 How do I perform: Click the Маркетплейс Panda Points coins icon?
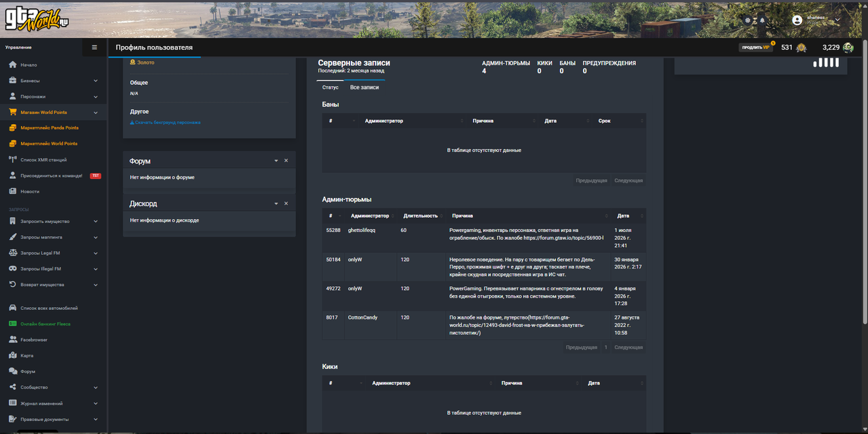point(12,127)
